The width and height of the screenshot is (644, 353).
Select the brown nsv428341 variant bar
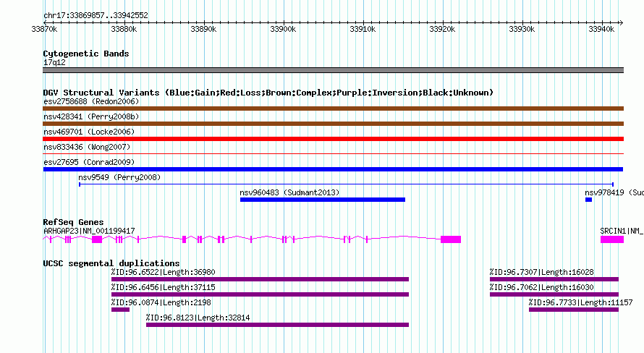click(333, 124)
